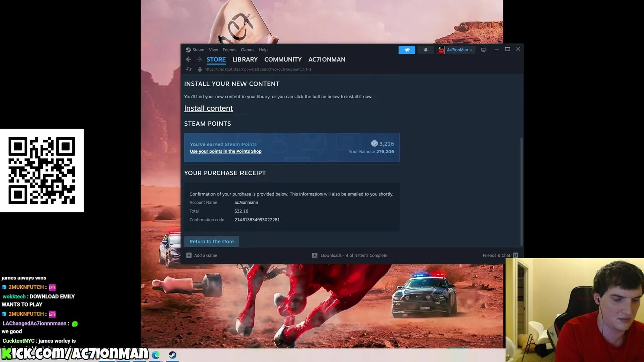Click the Big Picture mode monitor icon
The width and height of the screenshot is (644, 362).
click(x=484, y=50)
